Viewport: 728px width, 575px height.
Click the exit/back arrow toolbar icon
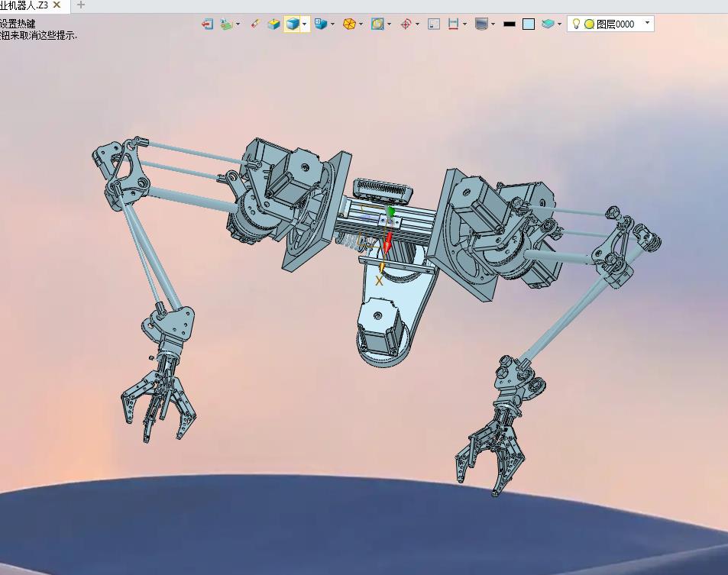(208, 24)
